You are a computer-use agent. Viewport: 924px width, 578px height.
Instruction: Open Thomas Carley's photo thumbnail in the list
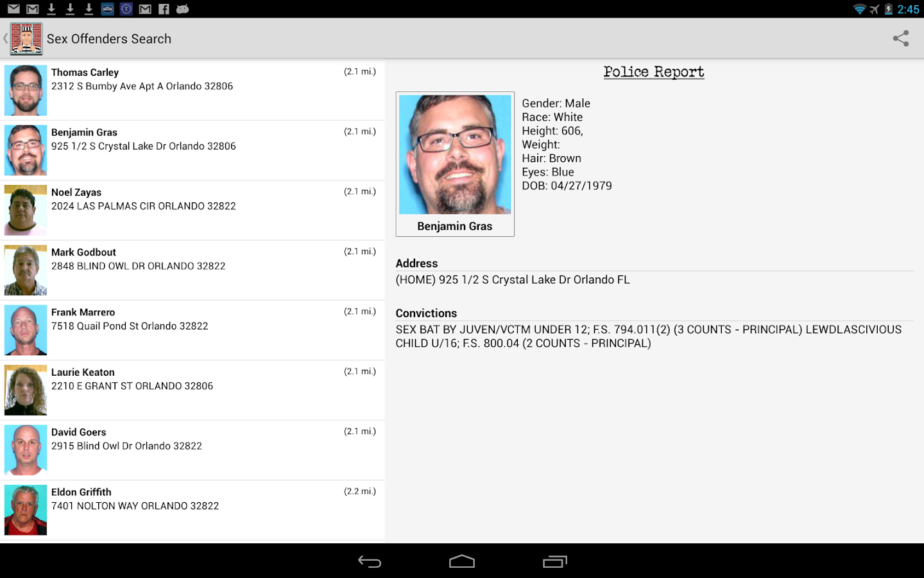point(26,90)
